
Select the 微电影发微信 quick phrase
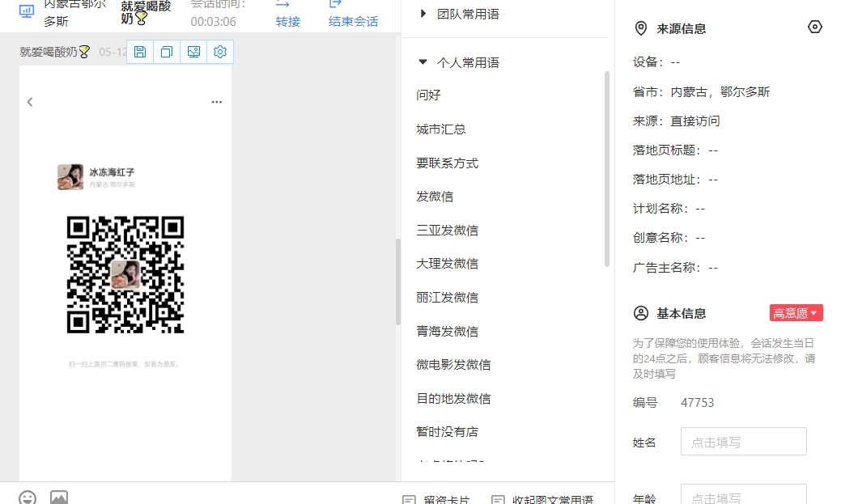(x=453, y=365)
